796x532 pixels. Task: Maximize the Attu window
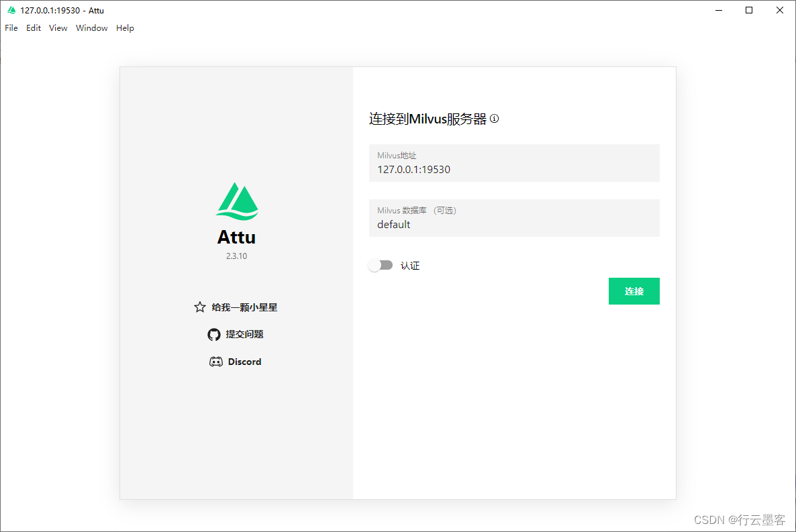point(749,10)
